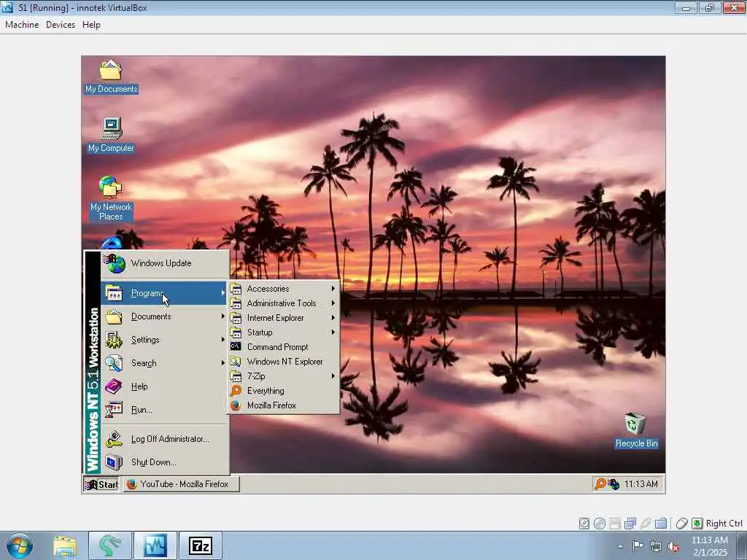Click host clock showing 2/1/2025

710,546
